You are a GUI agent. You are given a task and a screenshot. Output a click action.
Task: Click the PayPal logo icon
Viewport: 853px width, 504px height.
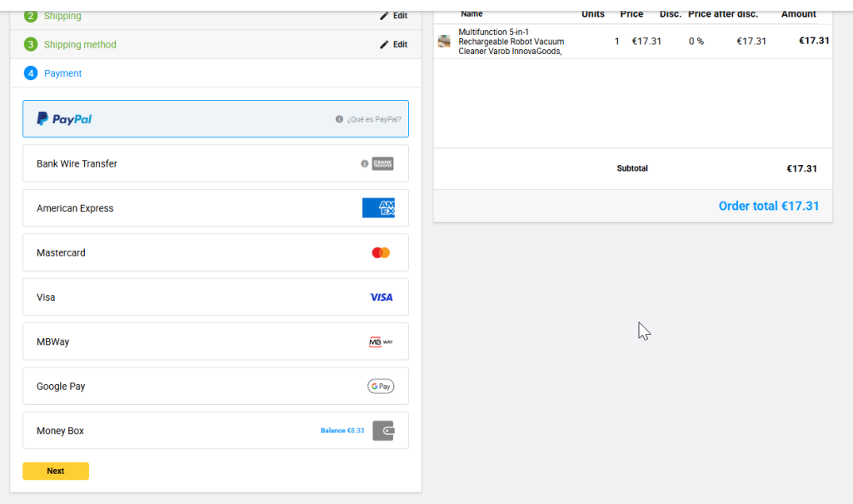coord(64,119)
